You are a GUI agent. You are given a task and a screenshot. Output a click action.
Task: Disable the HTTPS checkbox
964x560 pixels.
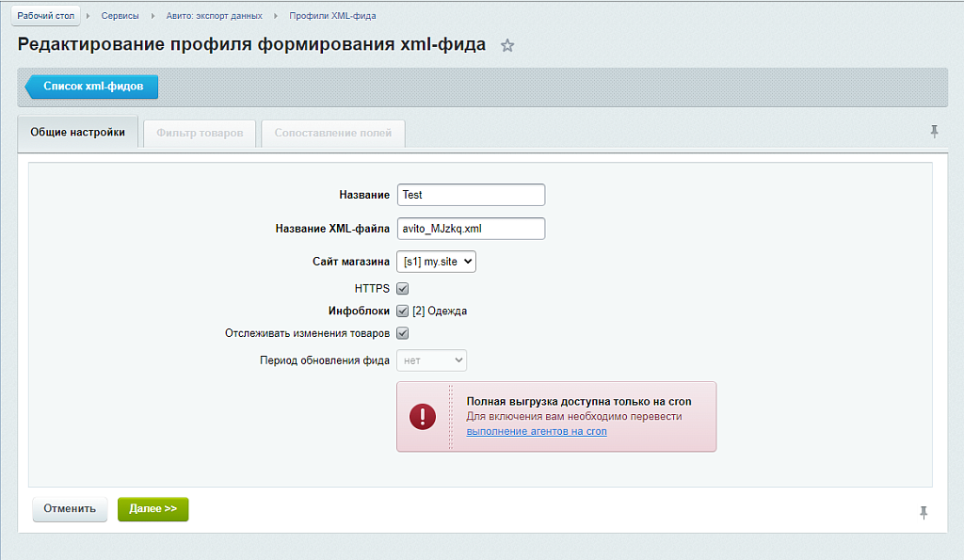402,288
